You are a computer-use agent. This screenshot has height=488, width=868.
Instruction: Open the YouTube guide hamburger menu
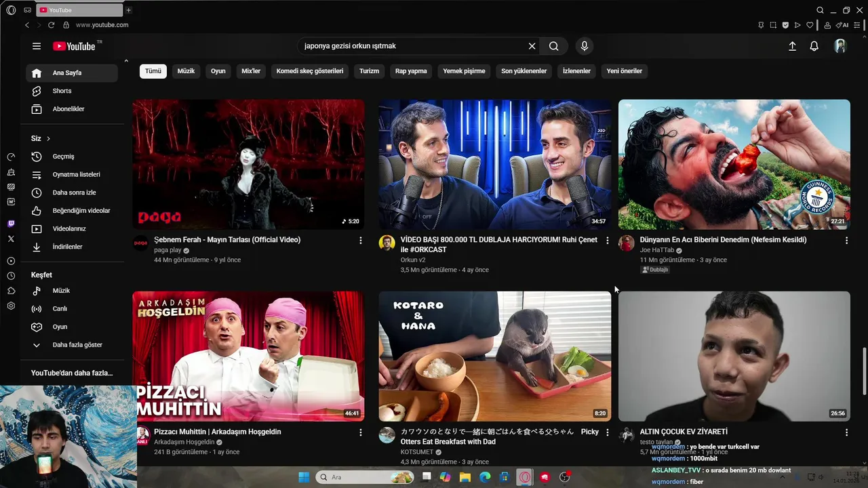[37, 46]
